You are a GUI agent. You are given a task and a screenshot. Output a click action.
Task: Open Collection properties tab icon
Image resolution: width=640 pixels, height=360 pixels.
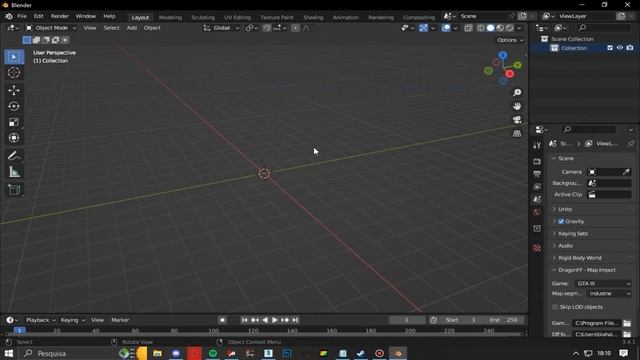(537, 229)
